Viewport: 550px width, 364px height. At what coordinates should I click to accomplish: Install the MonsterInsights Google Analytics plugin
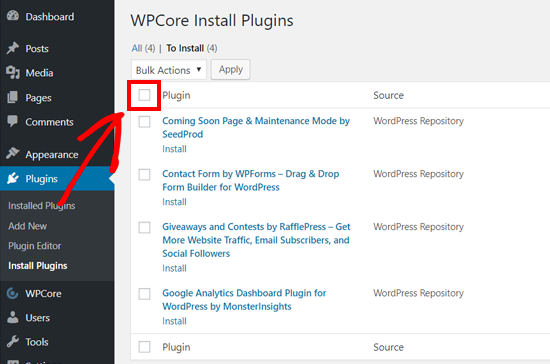coord(174,321)
